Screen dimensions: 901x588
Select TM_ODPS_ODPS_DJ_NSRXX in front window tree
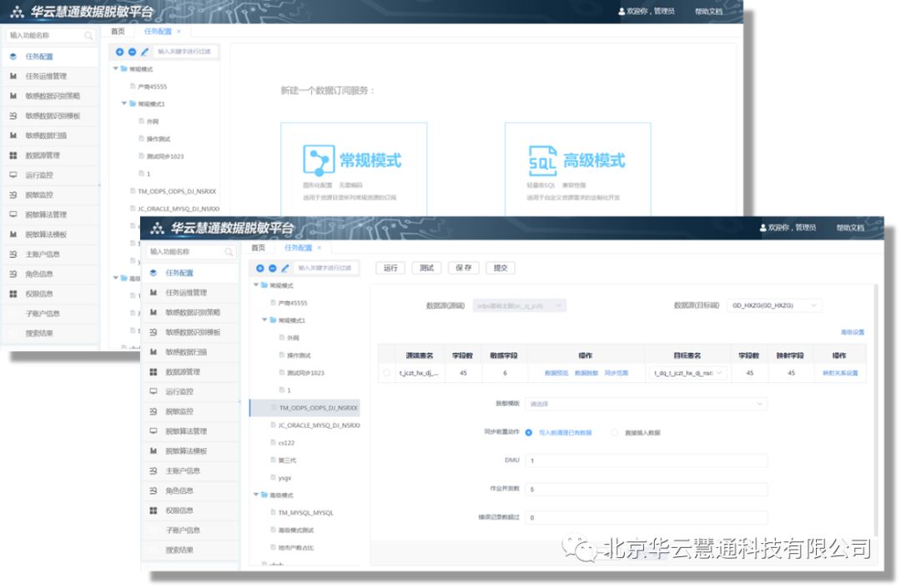click(305, 408)
